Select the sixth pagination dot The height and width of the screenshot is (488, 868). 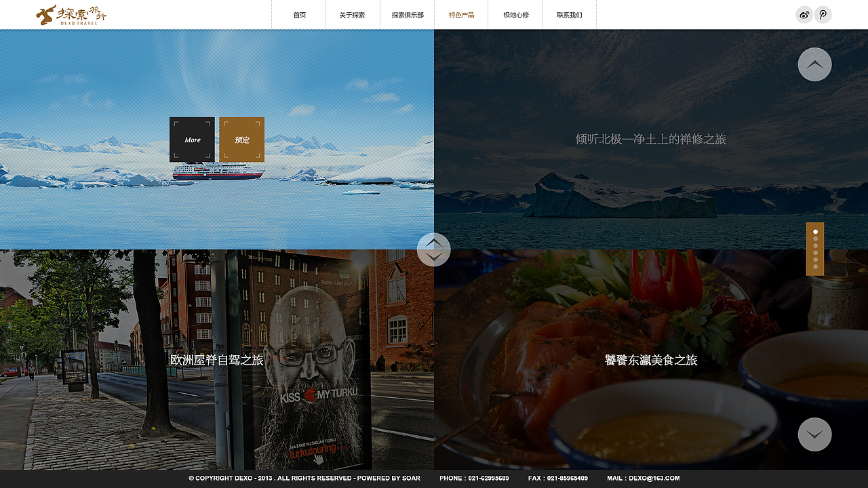815,266
